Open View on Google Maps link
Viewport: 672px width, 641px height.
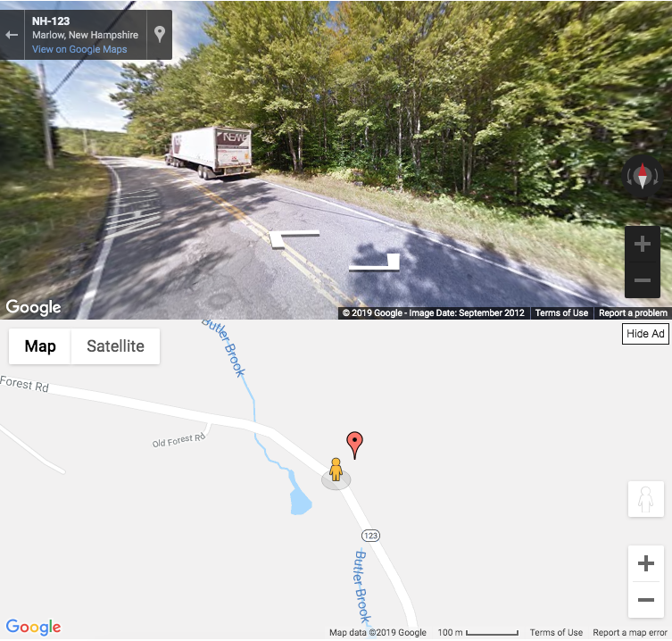tap(79, 49)
